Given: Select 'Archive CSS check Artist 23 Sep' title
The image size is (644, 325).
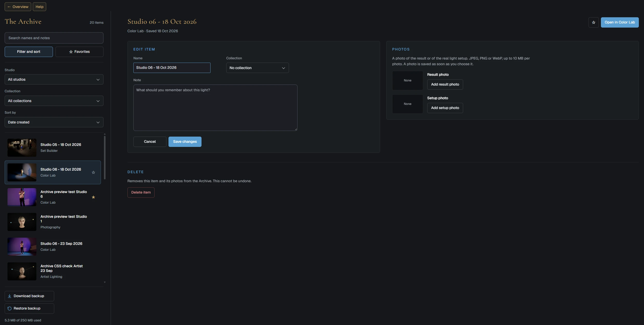Looking at the screenshot, I should coord(61,268).
